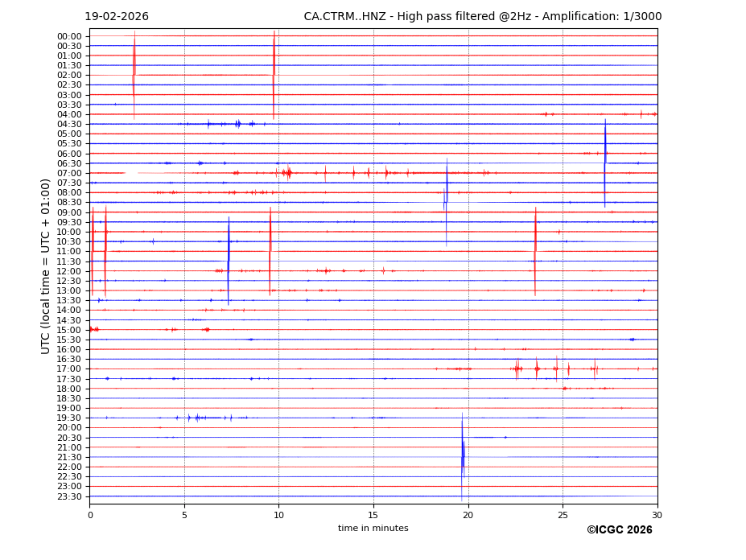Click the vertical UTC local time axis label
This screenshot has height=560, width=746.
46,266
